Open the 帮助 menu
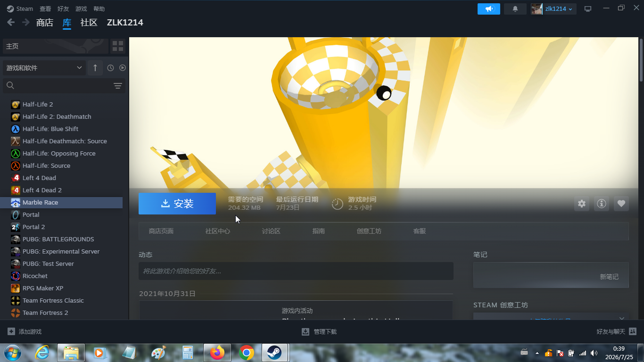The height and width of the screenshot is (362, 644). pyautogui.click(x=99, y=8)
